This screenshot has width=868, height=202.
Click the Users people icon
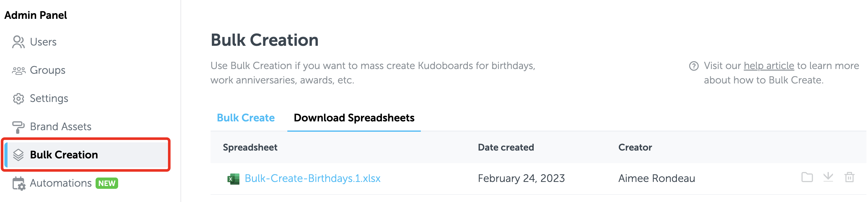pyautogui.click(x=18, y=42)
